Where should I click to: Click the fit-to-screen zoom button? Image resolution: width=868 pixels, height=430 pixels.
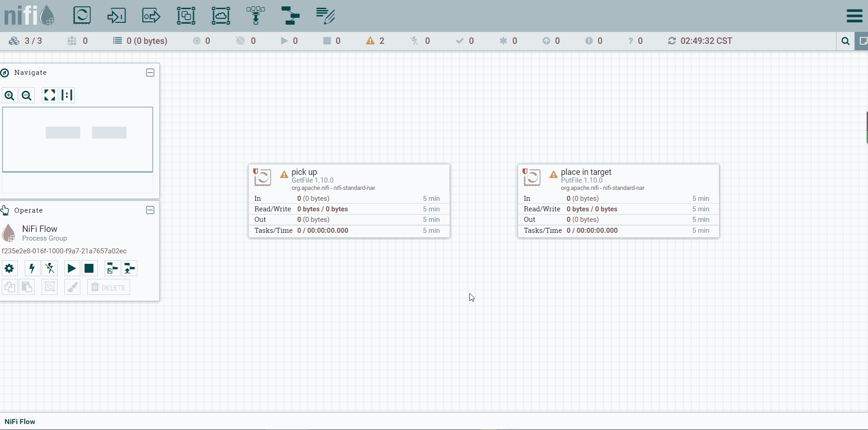[x=49, y=95]
